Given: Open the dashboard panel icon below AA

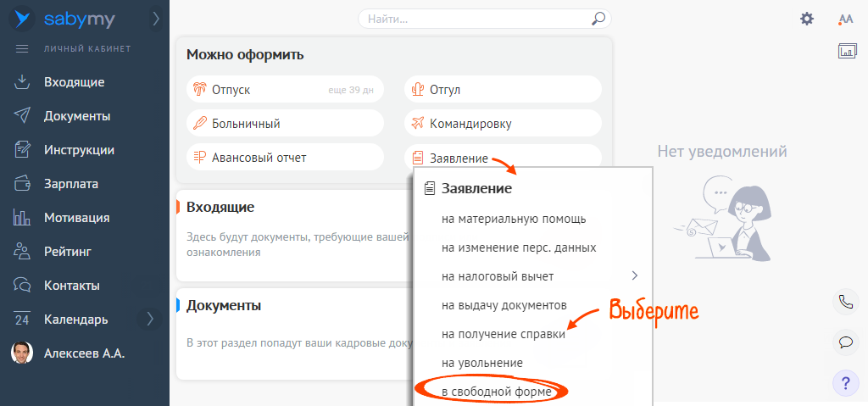Looking at the screenshot, I should [x=847, y=52].
